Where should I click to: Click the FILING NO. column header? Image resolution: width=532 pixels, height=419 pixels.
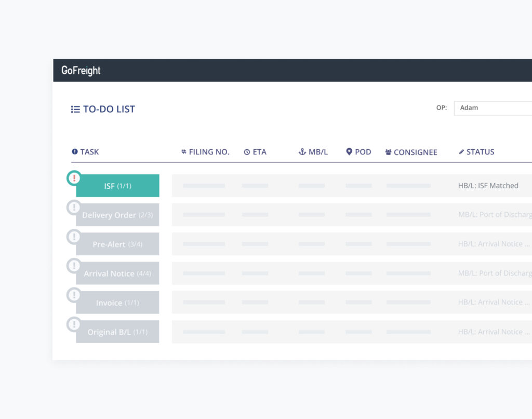point(205,152)
